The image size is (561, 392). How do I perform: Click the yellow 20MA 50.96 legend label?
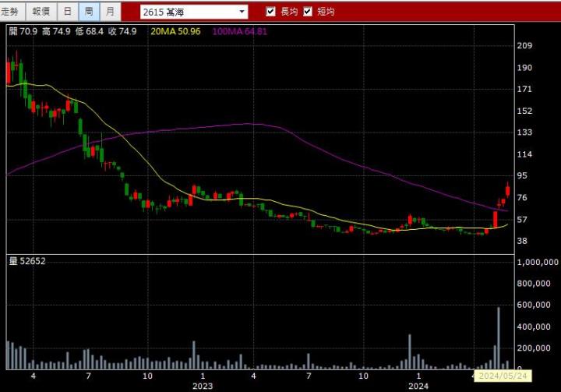click(175, 32)
